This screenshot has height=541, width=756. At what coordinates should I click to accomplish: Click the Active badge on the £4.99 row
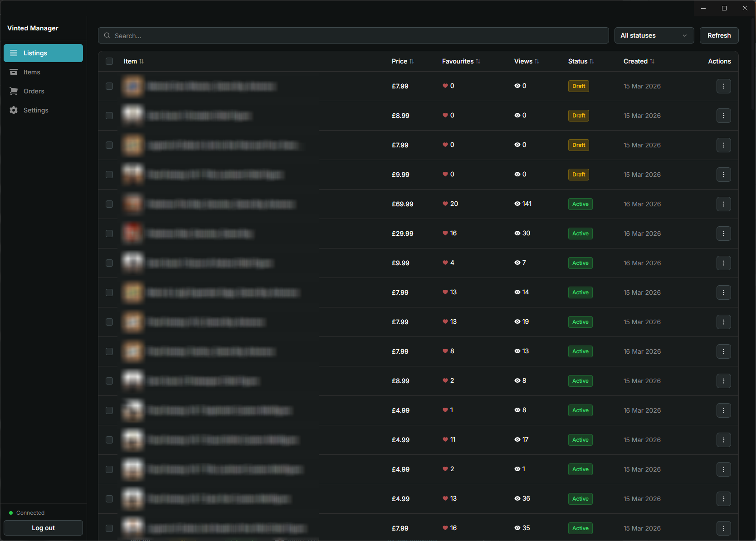tap(580, 410)
